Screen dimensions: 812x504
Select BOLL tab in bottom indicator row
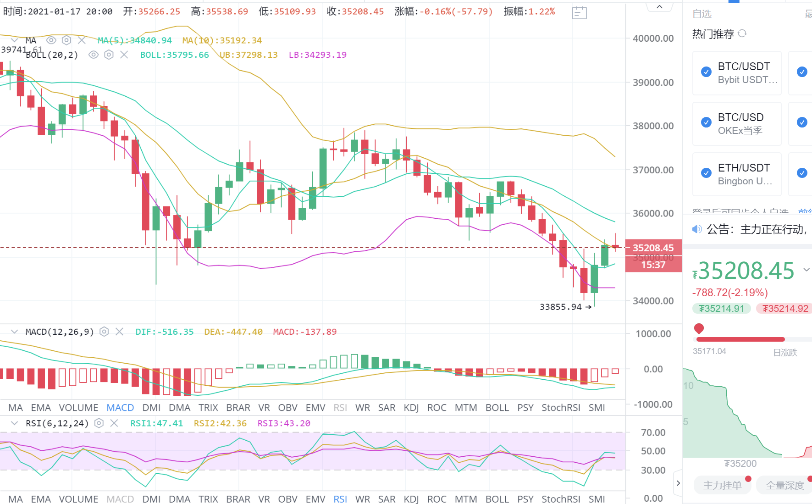(x=497, y=499)
